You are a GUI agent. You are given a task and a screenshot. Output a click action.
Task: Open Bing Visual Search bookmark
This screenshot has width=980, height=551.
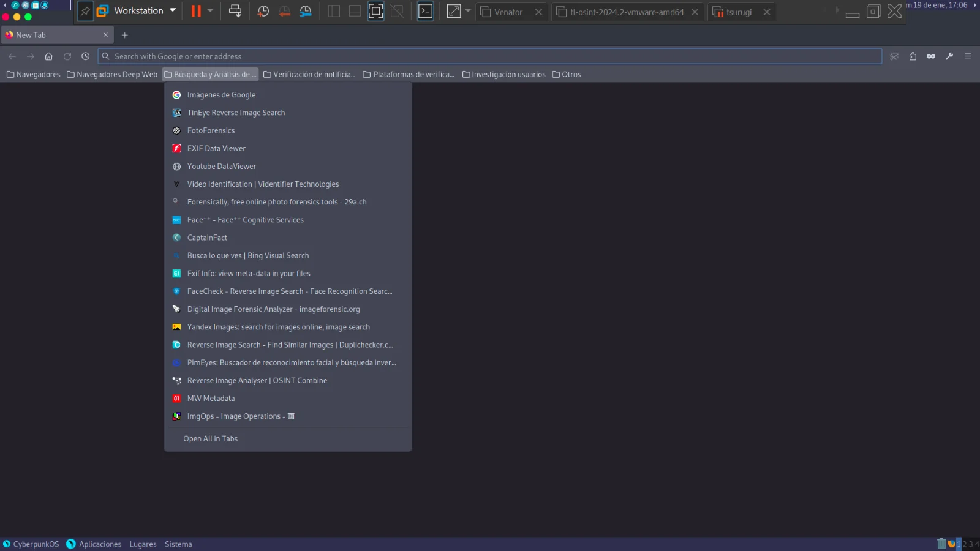pyautogui.click(x=288, y=256)
